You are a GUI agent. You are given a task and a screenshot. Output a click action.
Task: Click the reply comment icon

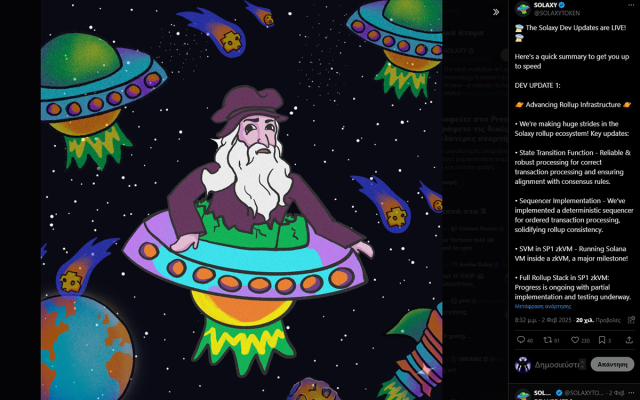coord(520,340)
